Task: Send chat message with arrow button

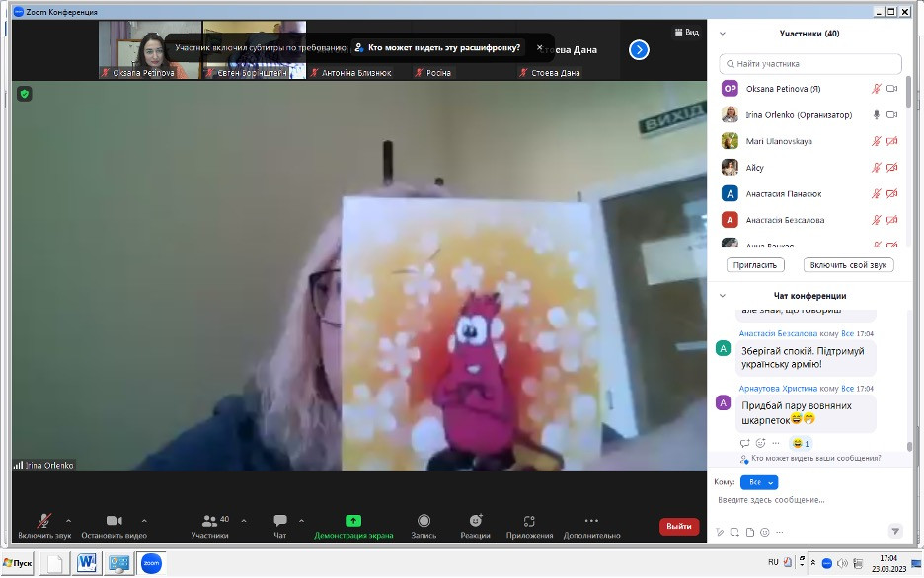Action: (x=895, y=532)
